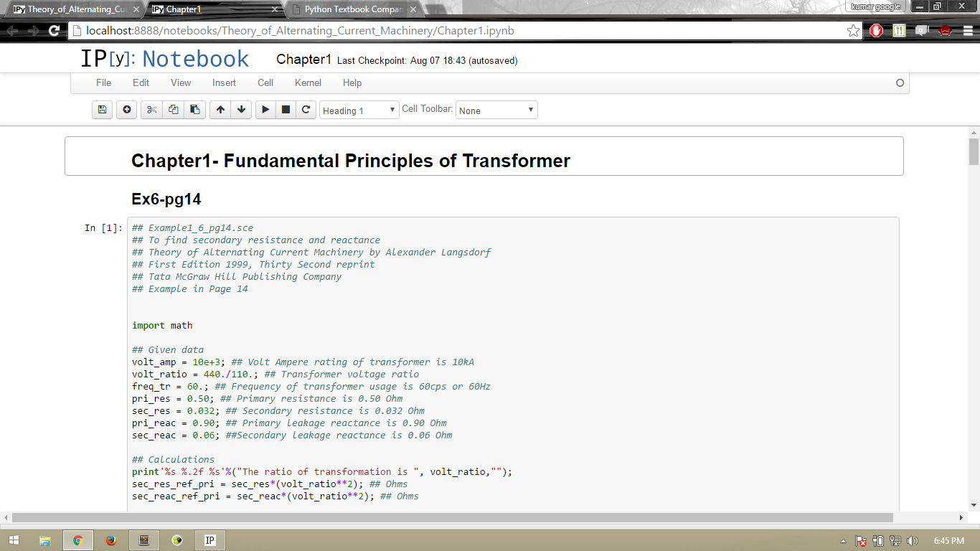Image resolution: width=980 pixels, height=551 pixels.
Task: Open the Cell menu
Action: point(265,83)
